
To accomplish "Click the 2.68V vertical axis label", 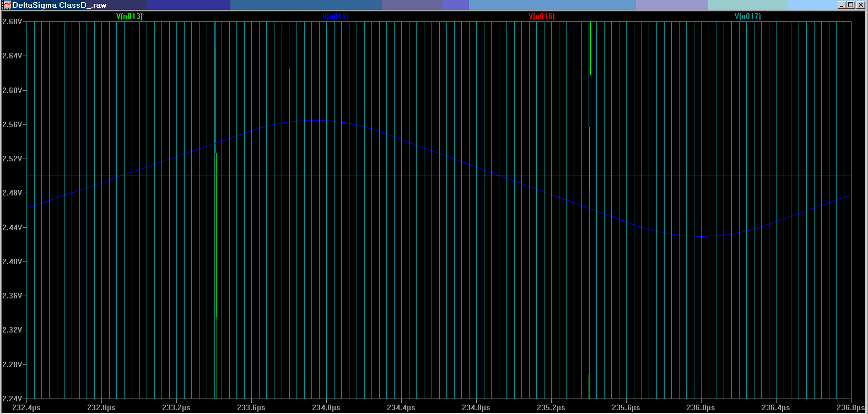I will click(x=12, y=21).
